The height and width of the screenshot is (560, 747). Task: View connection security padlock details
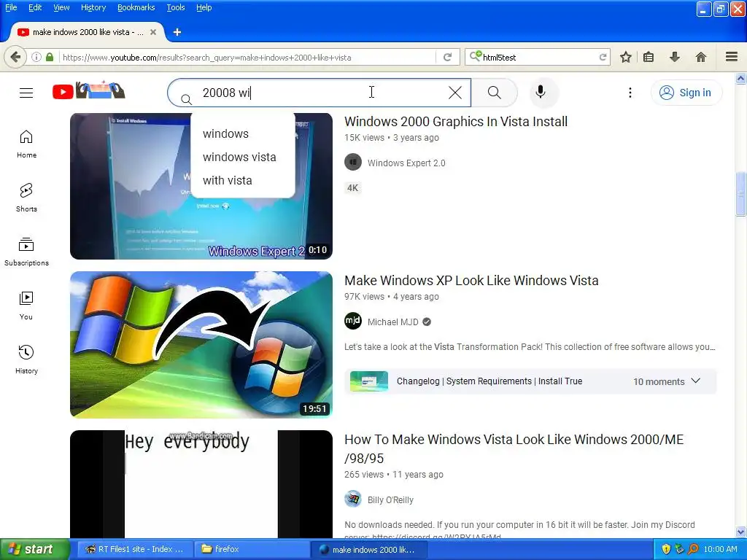tap(50, 57)
